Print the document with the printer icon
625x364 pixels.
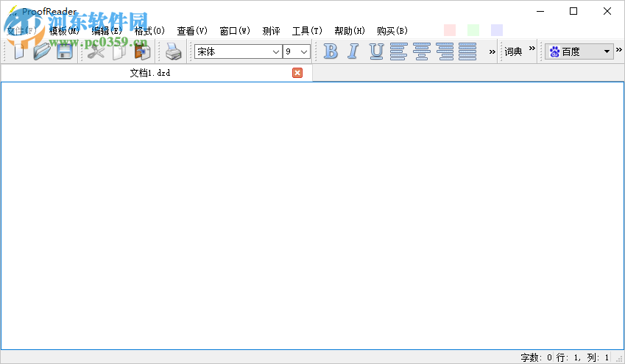coord(174,51)
